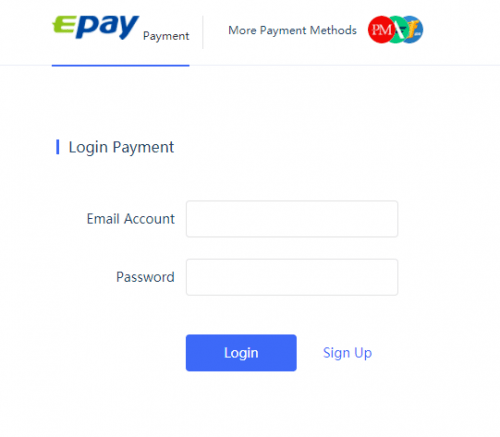Open the Sign Up link

coord(347,353)
